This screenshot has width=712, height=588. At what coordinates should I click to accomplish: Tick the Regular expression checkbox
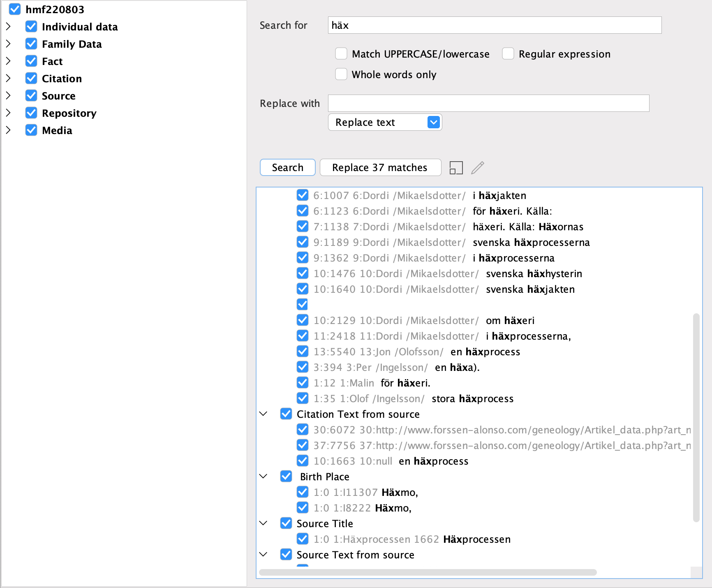tap(508, 54)
